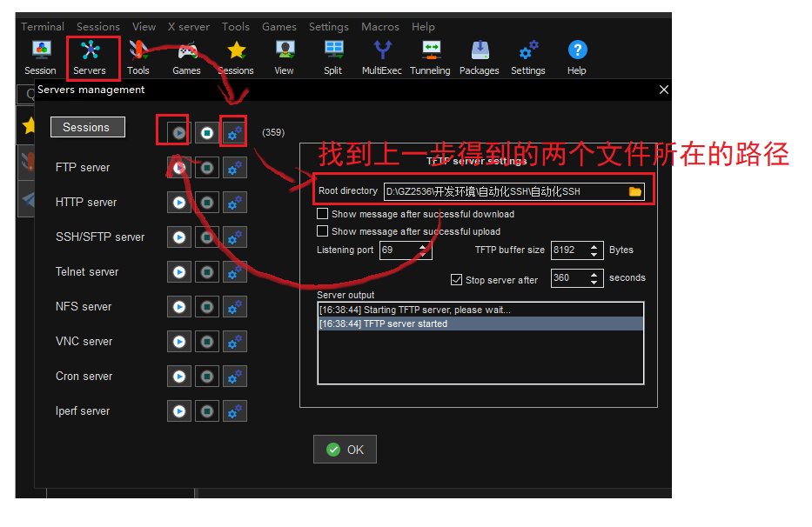Browse for Root directory folder

[635, 191]
